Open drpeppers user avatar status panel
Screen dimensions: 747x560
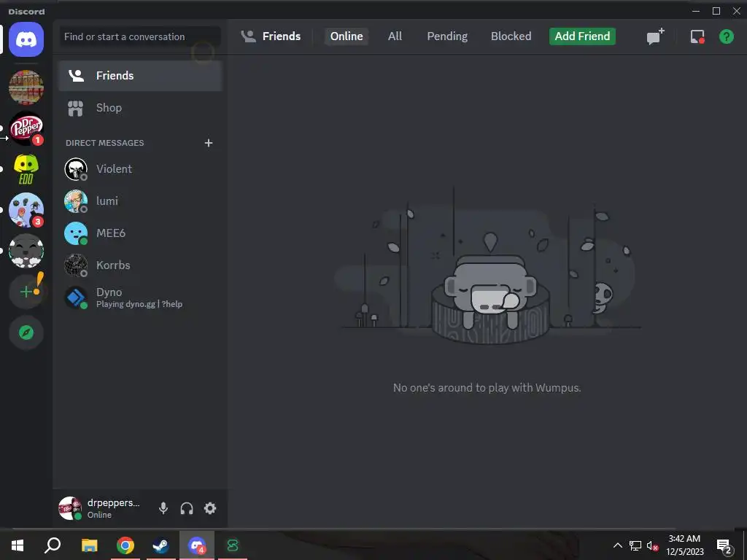click(x=70, y=508)
